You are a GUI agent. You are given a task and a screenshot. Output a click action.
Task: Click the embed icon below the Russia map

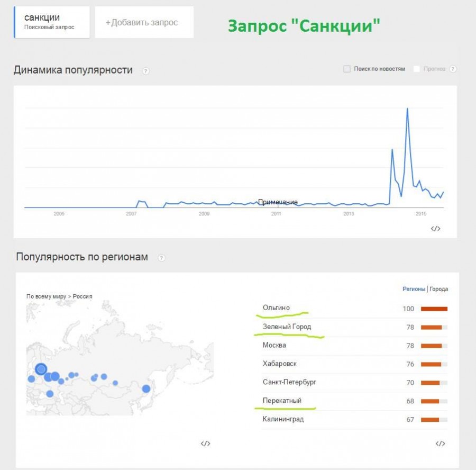205,444
